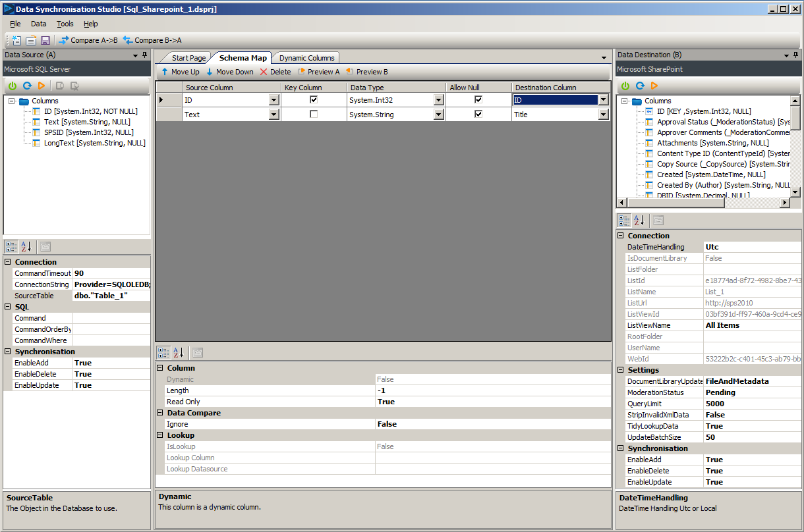Click green power connect icon in Data Source (A)
Viewport: 804px width, 532px height.
coord(13,86)
